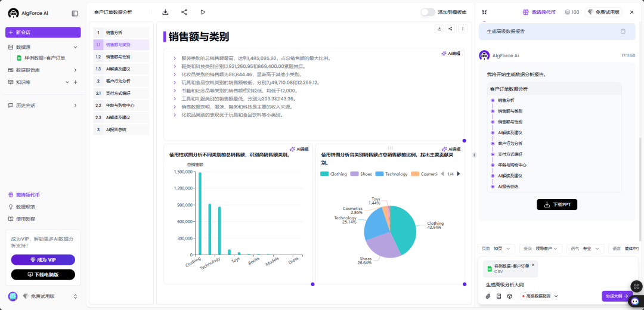Open the 语气 专业 dropdown

(x=586, y=249)
